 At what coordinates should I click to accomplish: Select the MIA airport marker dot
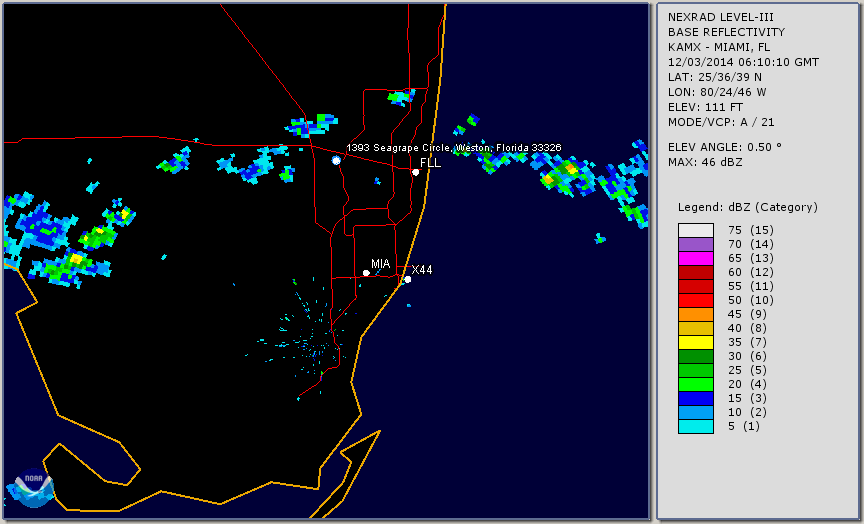pyautogui.click(x=366, y=273)
